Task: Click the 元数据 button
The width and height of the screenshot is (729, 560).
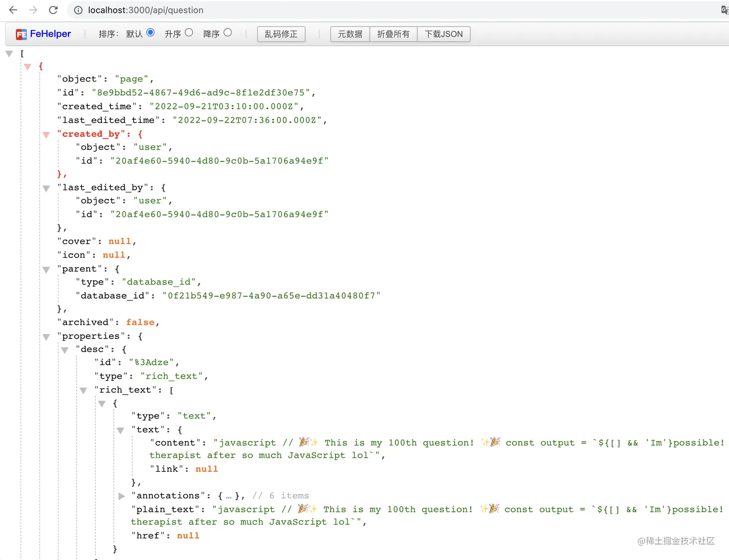Action: [x=350, y=34]
